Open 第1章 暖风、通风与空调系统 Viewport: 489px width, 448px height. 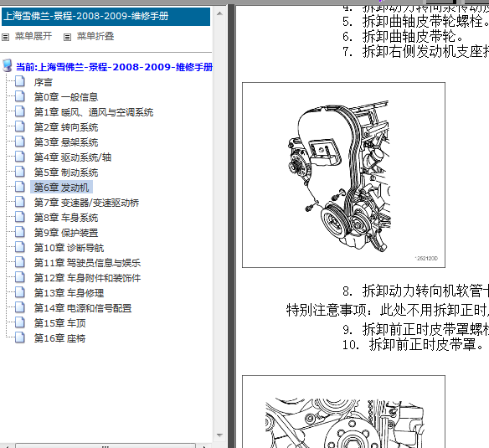click(94, 112)
